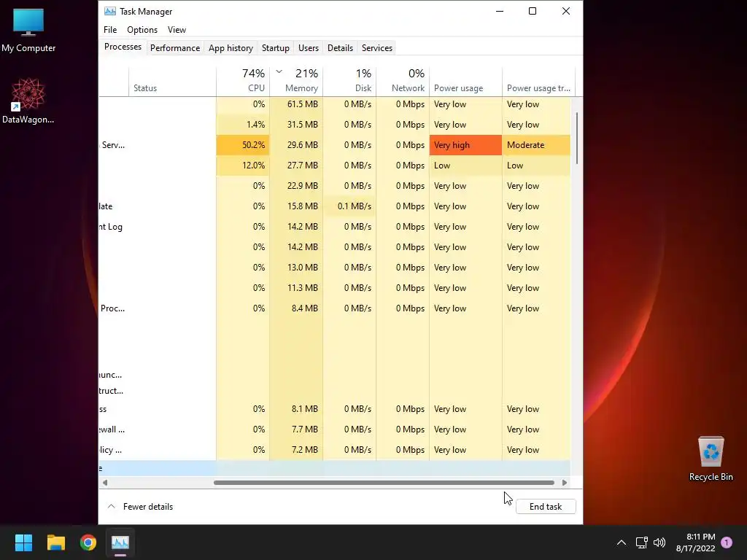Select the row ending in 'nt Log'

[334, 227]
